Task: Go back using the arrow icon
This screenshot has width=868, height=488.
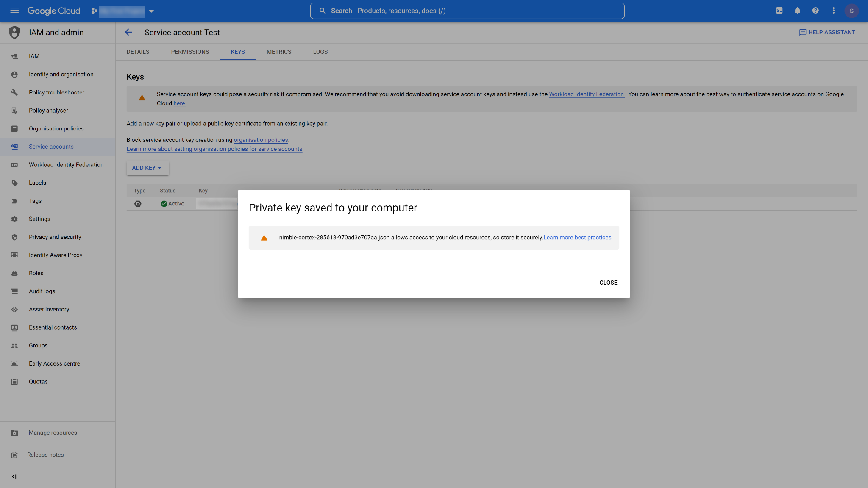Action: 128,32
